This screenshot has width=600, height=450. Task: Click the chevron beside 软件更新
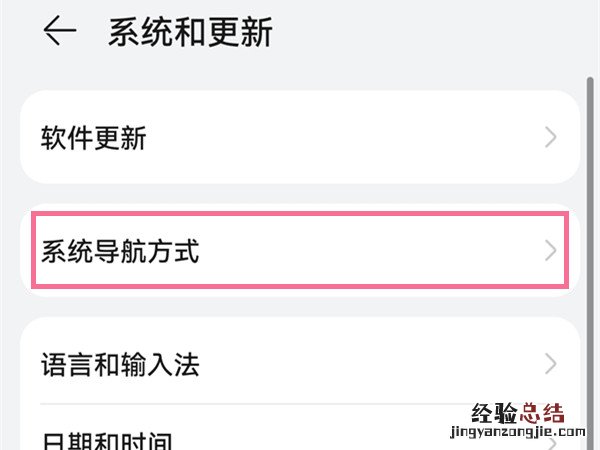tap(551, 138)
